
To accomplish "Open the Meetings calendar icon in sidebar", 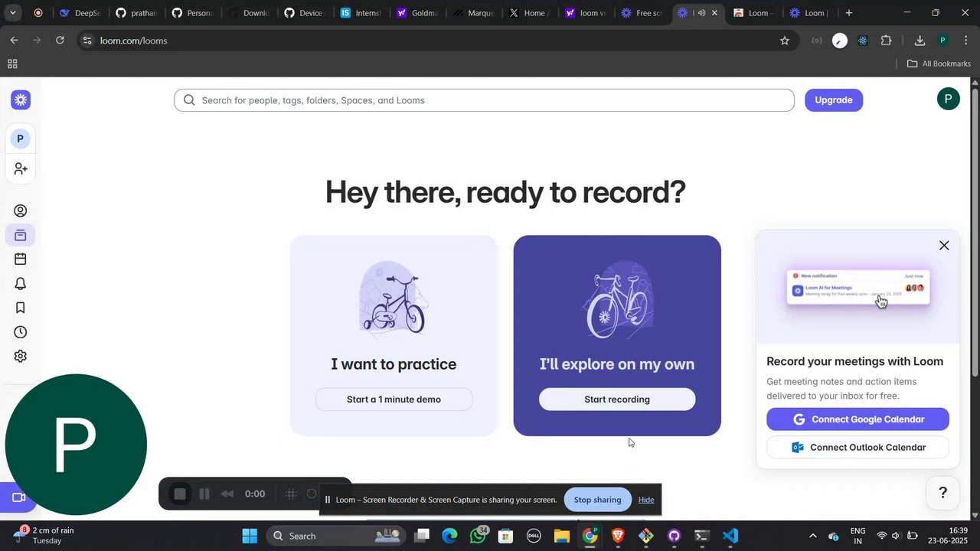I will click(x=21, y=259).
